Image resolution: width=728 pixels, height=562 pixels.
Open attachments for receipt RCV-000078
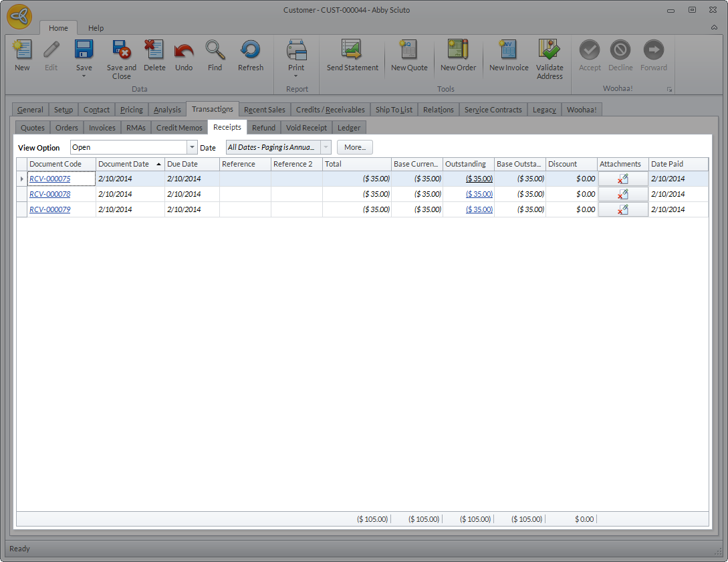(x=622, y=194)
